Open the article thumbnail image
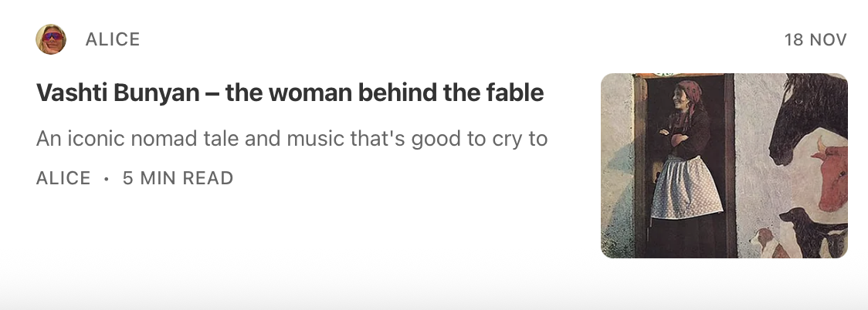The height and width of the screenshot is (310, 868). coord(724,166)
